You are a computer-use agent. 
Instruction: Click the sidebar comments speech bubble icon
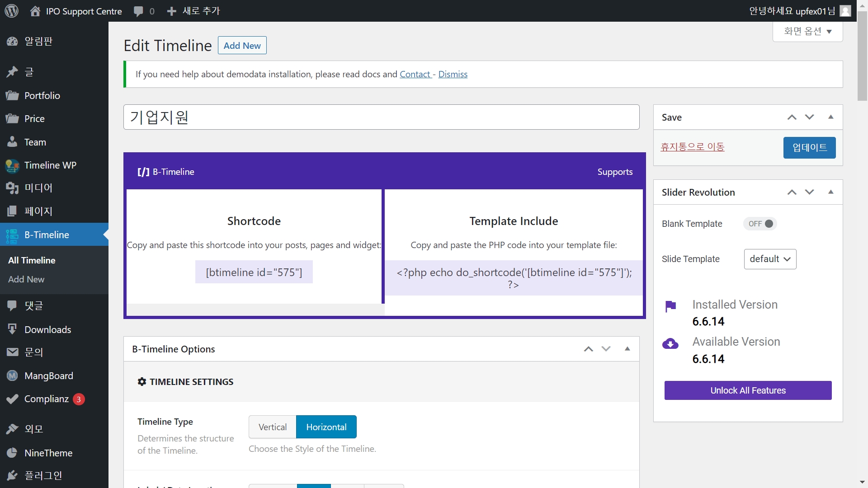point(12,306)
